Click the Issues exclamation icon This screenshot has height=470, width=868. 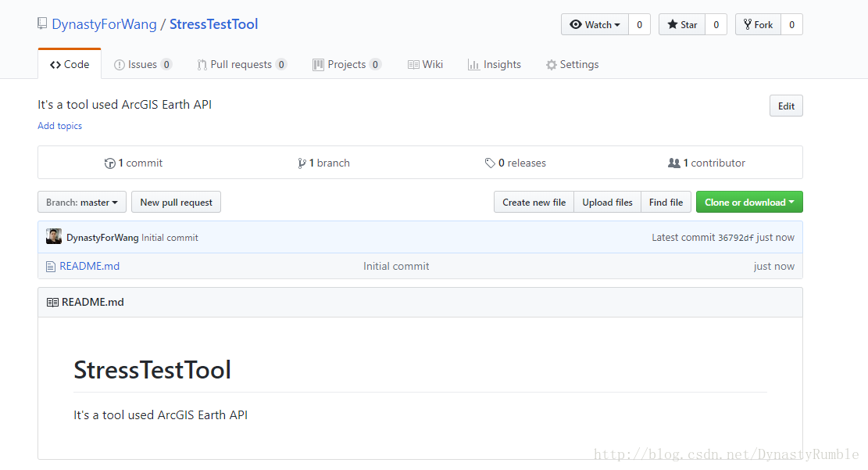coord(119,65)
